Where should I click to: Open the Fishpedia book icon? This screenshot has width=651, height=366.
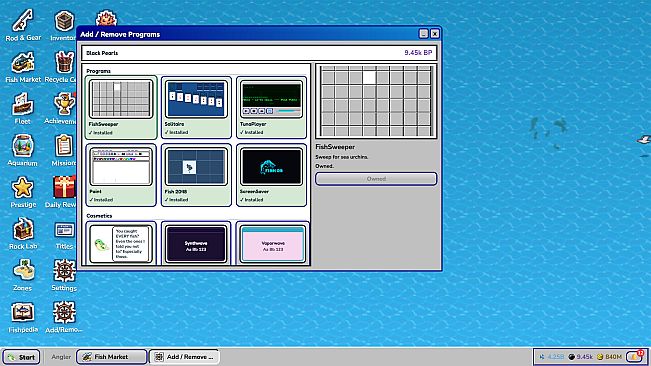point(23,317)
